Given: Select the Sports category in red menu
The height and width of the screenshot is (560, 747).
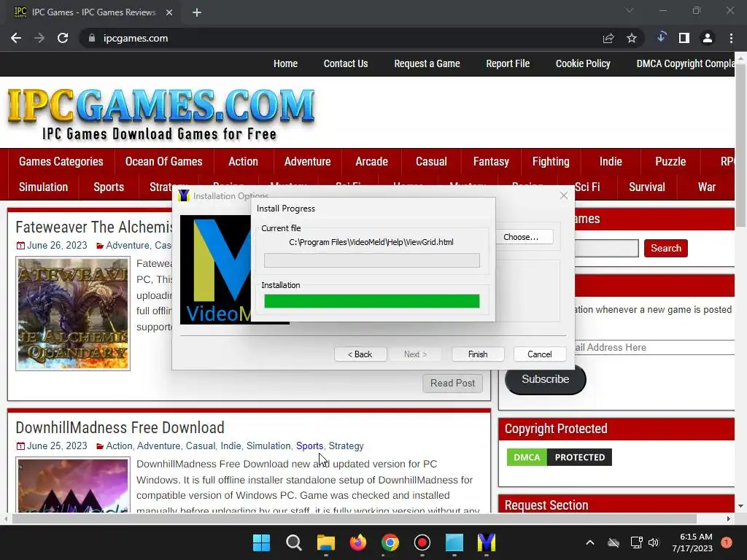Looking at the screenshot, I should (x=109, y=187).
